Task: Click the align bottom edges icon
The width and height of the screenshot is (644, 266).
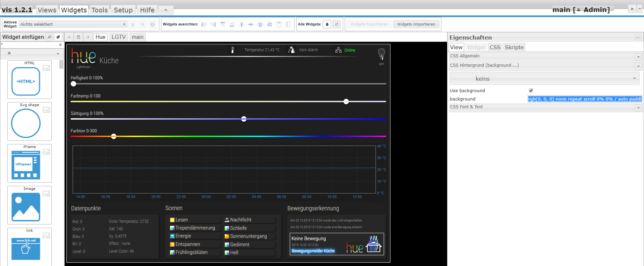Action: pos(232,24)
